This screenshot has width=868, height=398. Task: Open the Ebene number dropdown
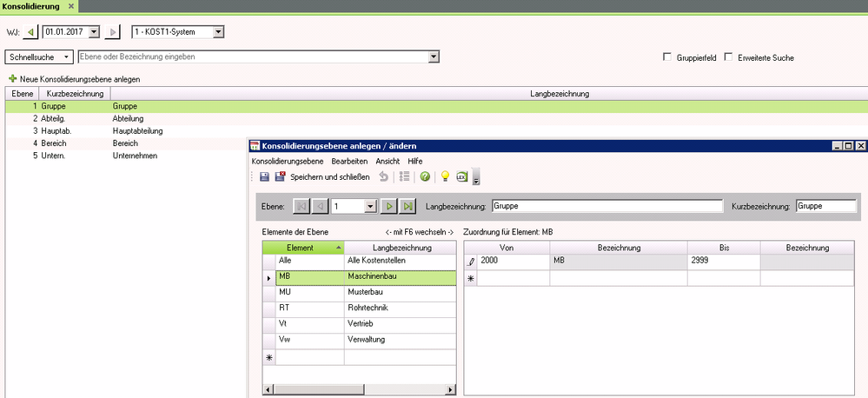(x=370, y=206)
